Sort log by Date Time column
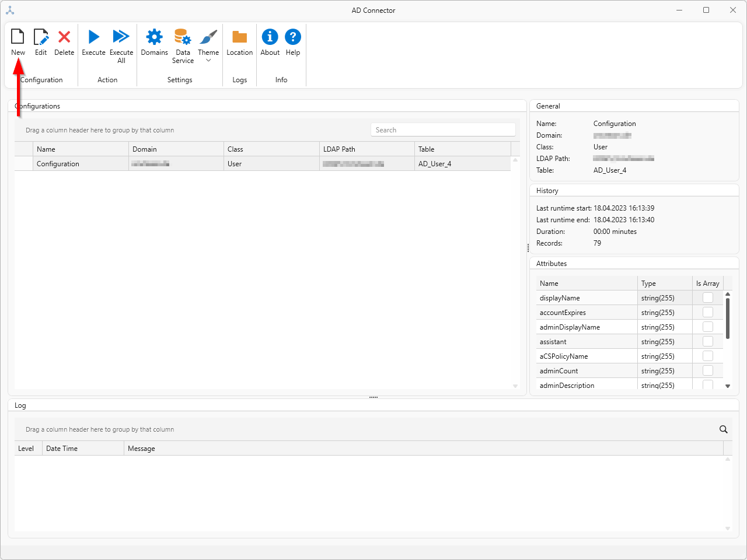This screenshot has width=747, height=560. click(x=83, y=449)
